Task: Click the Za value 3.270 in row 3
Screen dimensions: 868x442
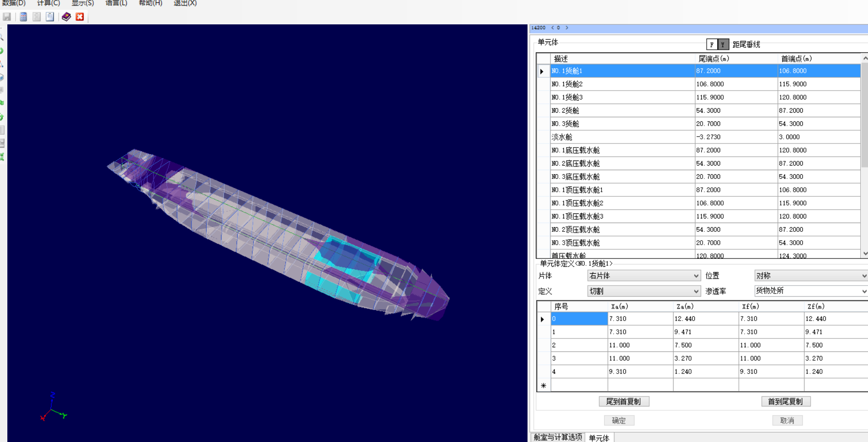Action: pos(706,358)
